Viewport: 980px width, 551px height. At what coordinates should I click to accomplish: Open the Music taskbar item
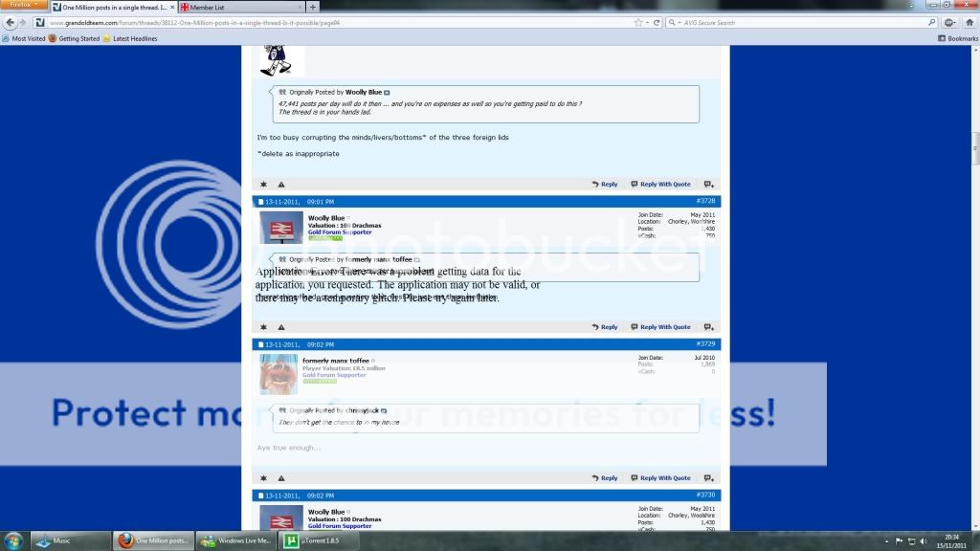[x=71, y=541]
